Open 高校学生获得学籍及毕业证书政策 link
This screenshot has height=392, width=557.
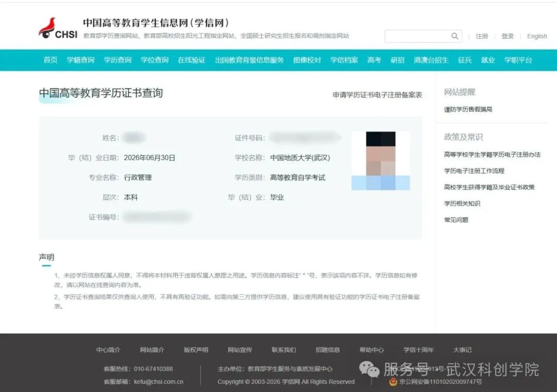pos(489,187)
